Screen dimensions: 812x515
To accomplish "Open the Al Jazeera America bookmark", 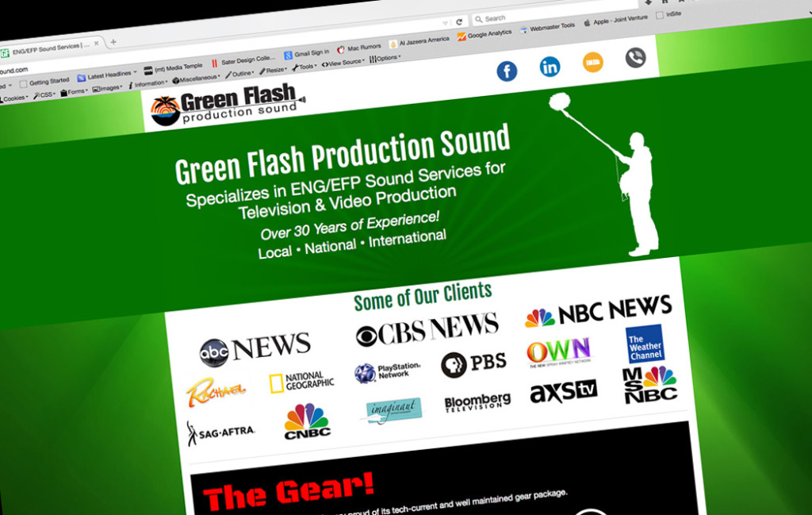I will tap(419, 41).
